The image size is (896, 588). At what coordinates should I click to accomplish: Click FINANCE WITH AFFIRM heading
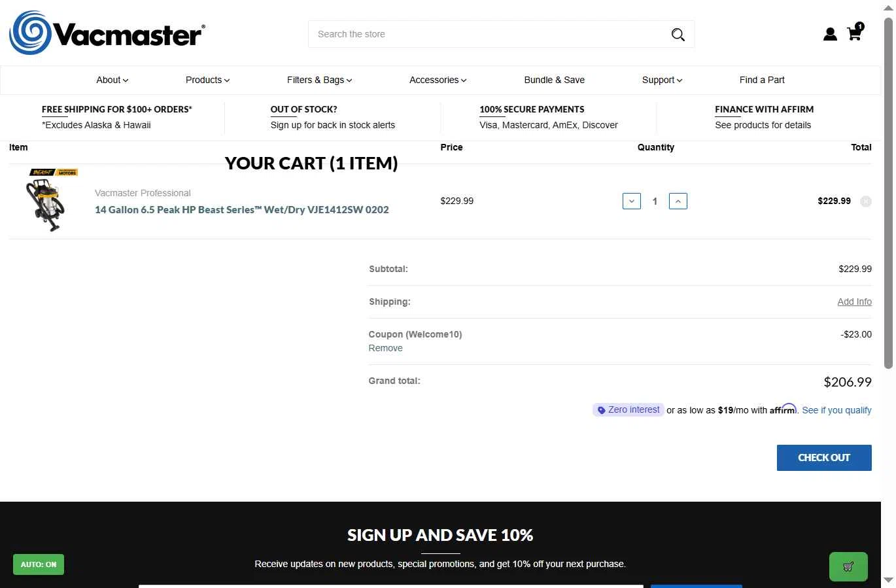click(x=765, y=109)
